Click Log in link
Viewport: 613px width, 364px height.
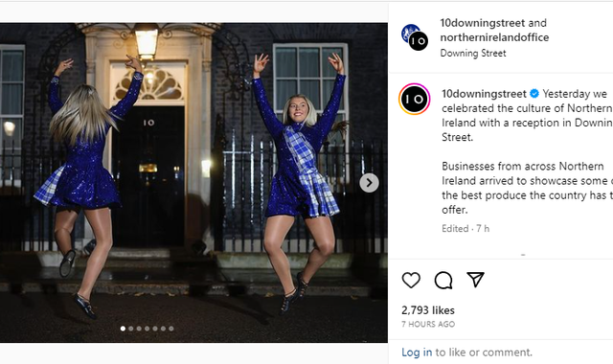(417, 353)
